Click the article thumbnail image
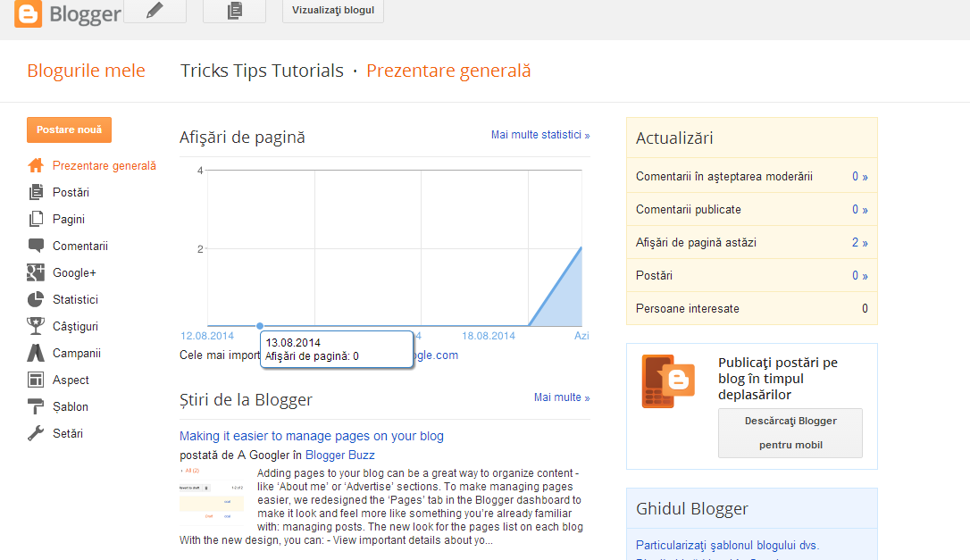 pos(212,497)
